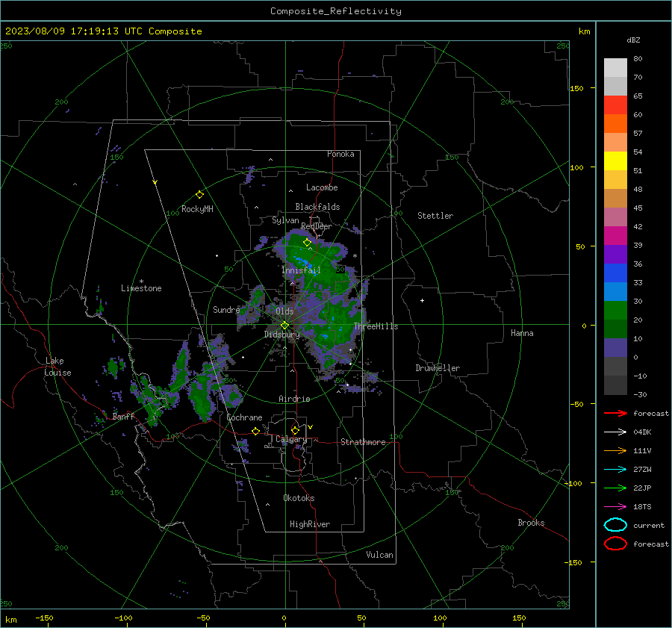Click the Calgary city label
The image size is (672, 628).
click(x=291, y=439)
